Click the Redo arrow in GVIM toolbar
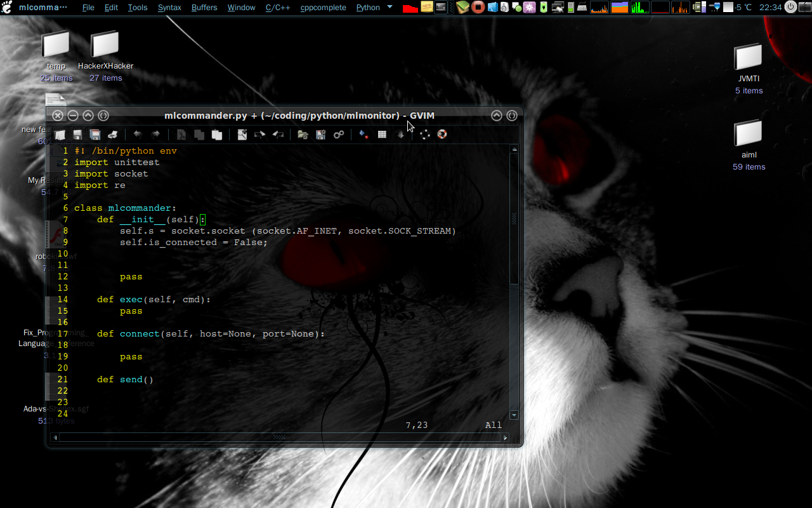 [x=155, y=135]
